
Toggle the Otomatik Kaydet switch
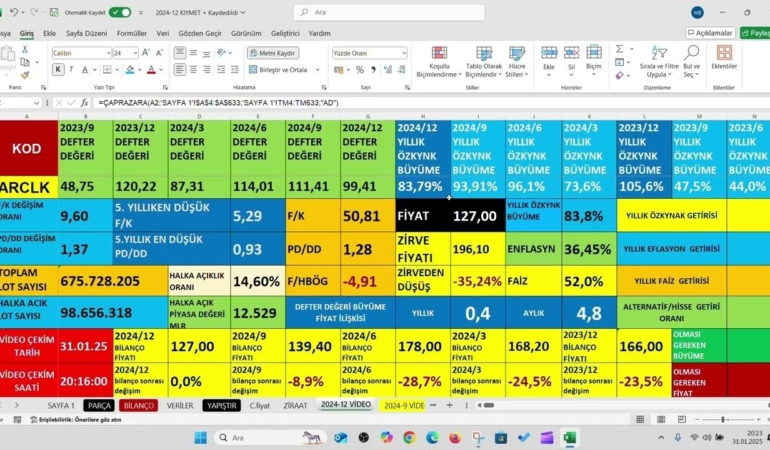tap(119, 12)
